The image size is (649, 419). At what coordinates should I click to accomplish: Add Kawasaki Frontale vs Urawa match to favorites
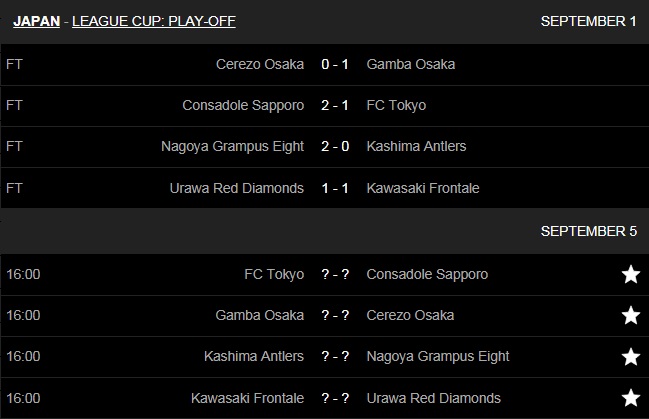(x=630, y=397)
